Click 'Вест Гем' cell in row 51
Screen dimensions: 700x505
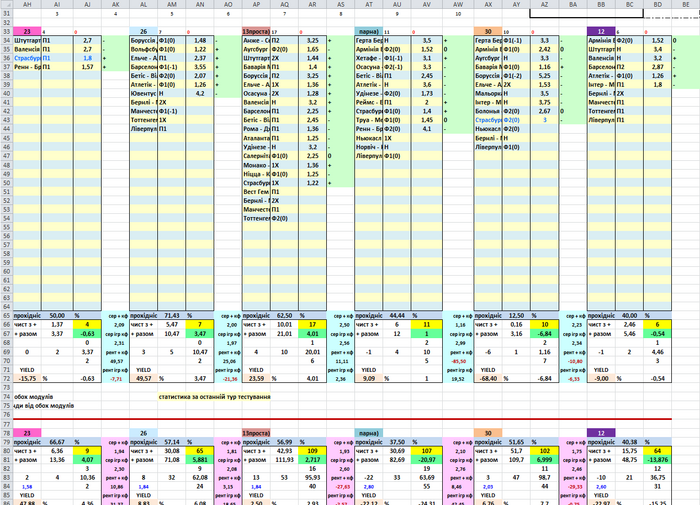(256, 192)
